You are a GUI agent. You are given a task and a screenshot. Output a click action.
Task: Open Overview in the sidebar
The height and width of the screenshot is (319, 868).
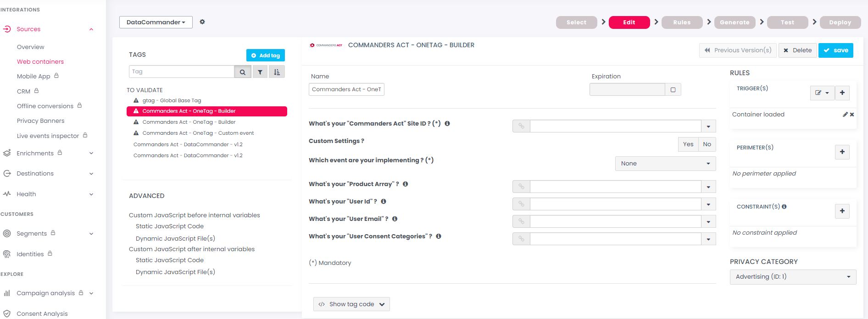coord(31,47)
